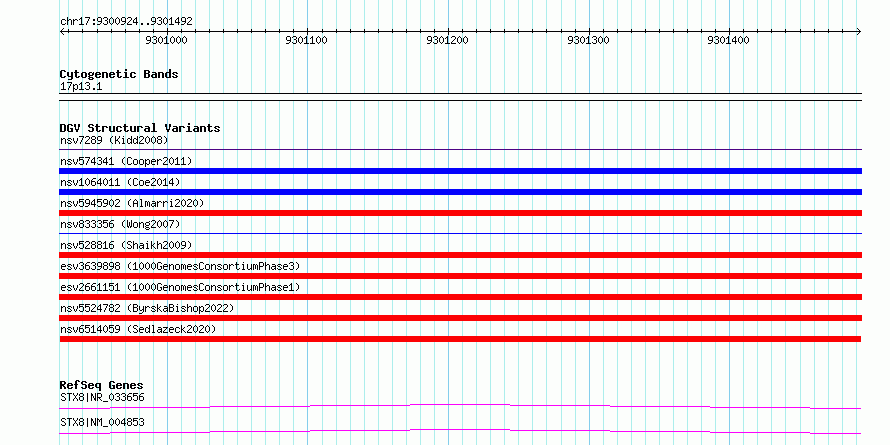Open the STX8|NR_033656 gene label

[x=102, y=397]
